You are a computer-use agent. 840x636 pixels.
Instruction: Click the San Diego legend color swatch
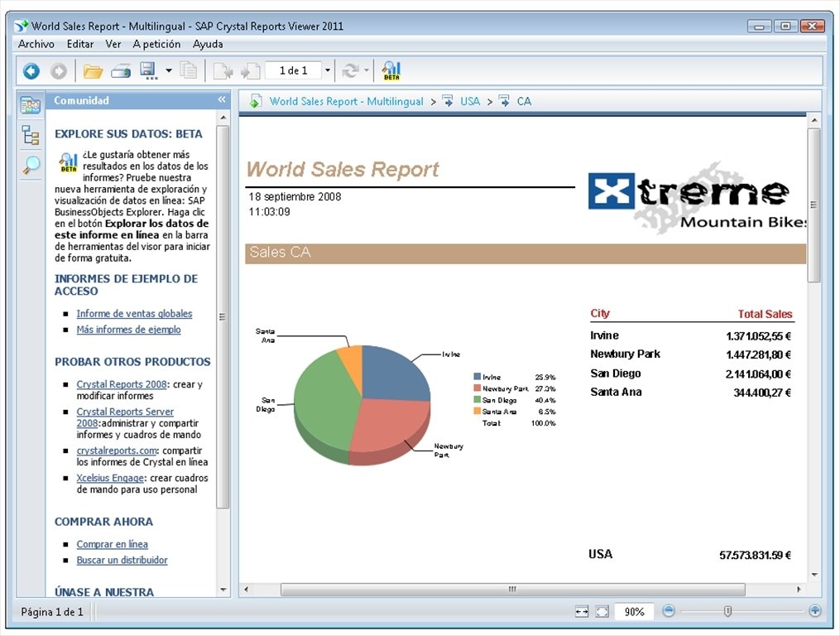point(477,400)
